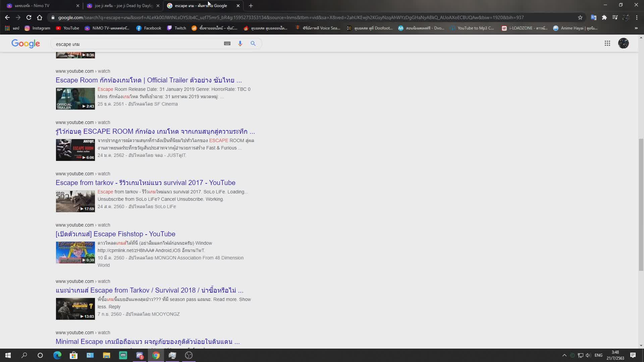Open the Google apps grid
The height and width of the screenshot is (362, 644).
click(607, 43)
